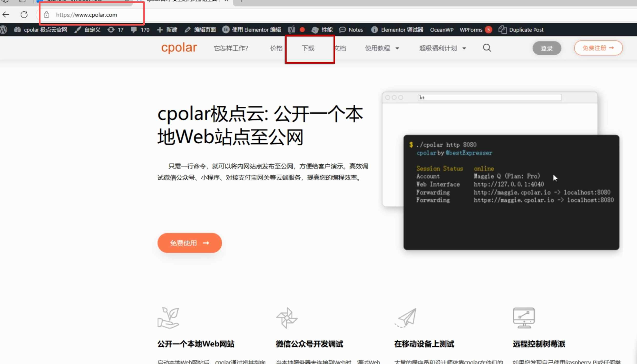Click the paper plane icon above 在移动设备上测试
637x364 pixels.
(x=405, y=318)
